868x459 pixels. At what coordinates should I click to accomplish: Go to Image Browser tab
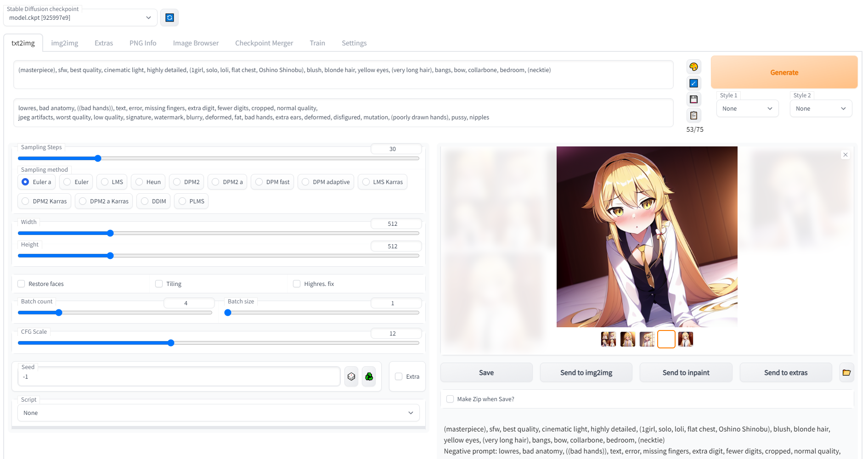196,43
